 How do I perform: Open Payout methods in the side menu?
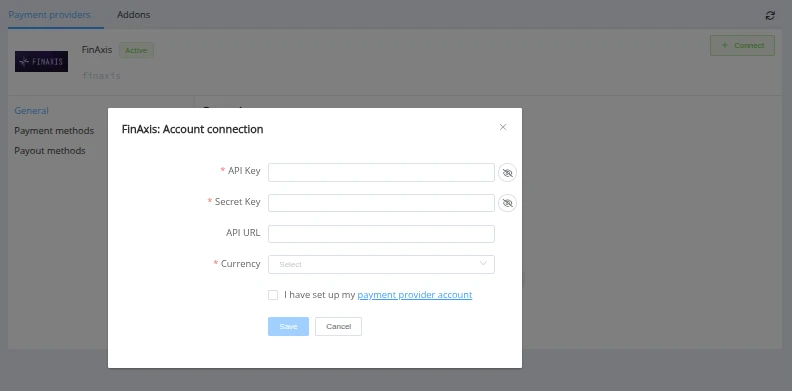tap(50, 151)
